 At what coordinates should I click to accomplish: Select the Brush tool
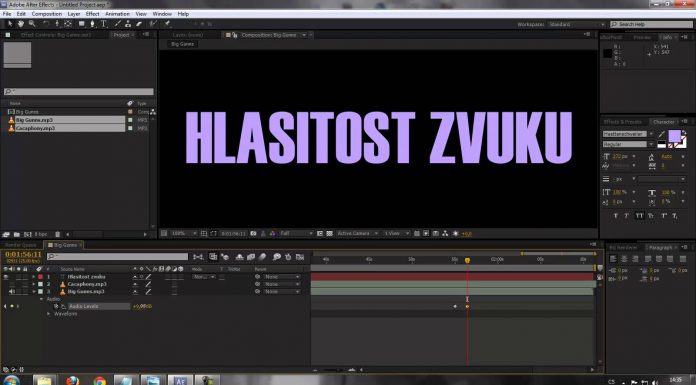(x=118, y=24)
